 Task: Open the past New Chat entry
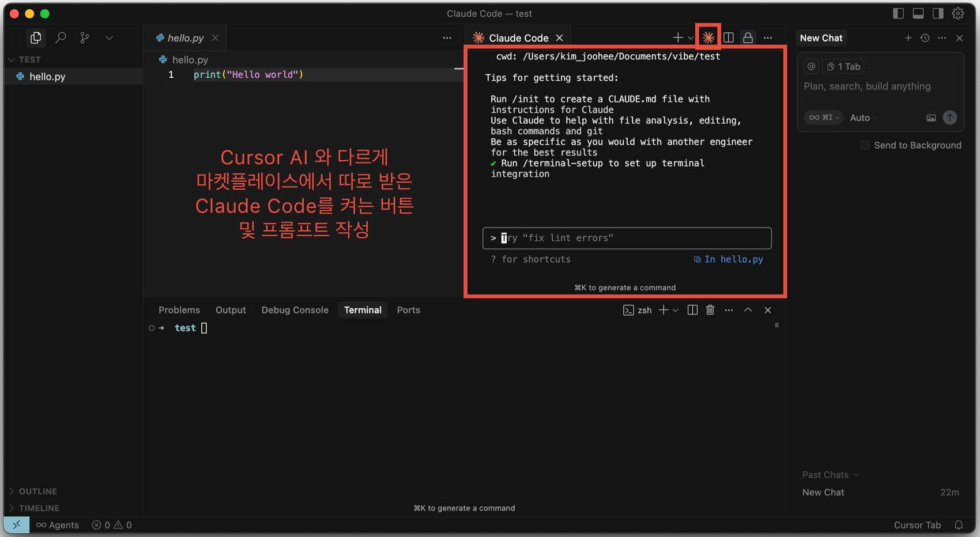823,493
